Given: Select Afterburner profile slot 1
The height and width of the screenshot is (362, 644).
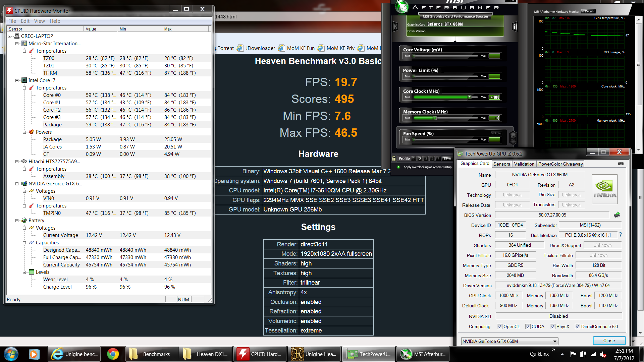Looking at the screenshot, I should tap(413, 159).
